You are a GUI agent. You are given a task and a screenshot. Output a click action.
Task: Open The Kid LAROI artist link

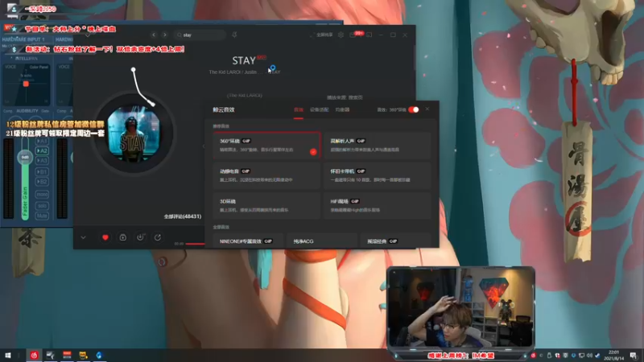(x=225, y=72)
